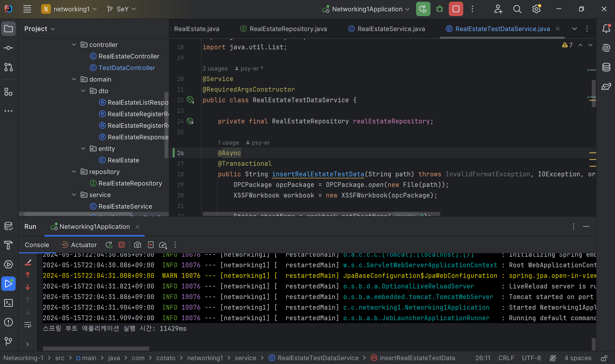Open the SeY branch dropdown
This screenshot has width=615, height=364.
[122, 9]
